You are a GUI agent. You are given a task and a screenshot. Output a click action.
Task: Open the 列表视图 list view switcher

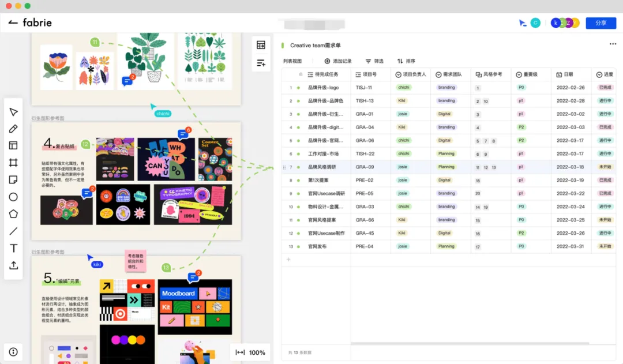coord(292,61)
